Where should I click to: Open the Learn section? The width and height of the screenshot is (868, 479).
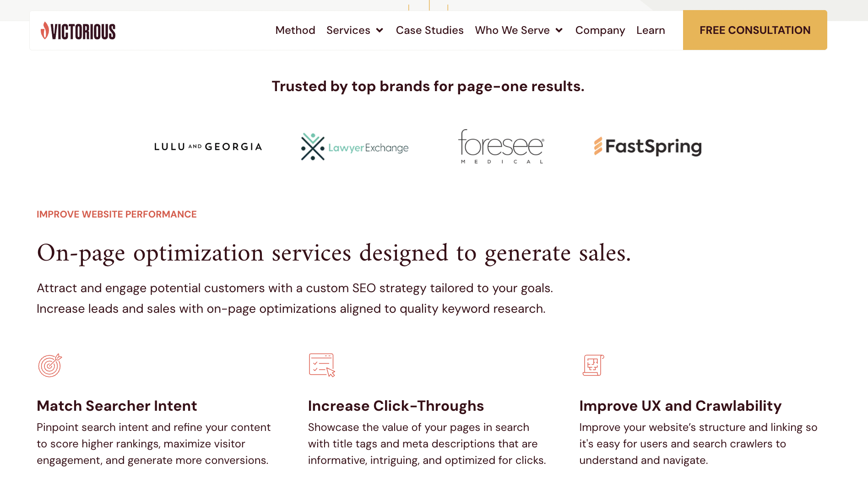651,30
